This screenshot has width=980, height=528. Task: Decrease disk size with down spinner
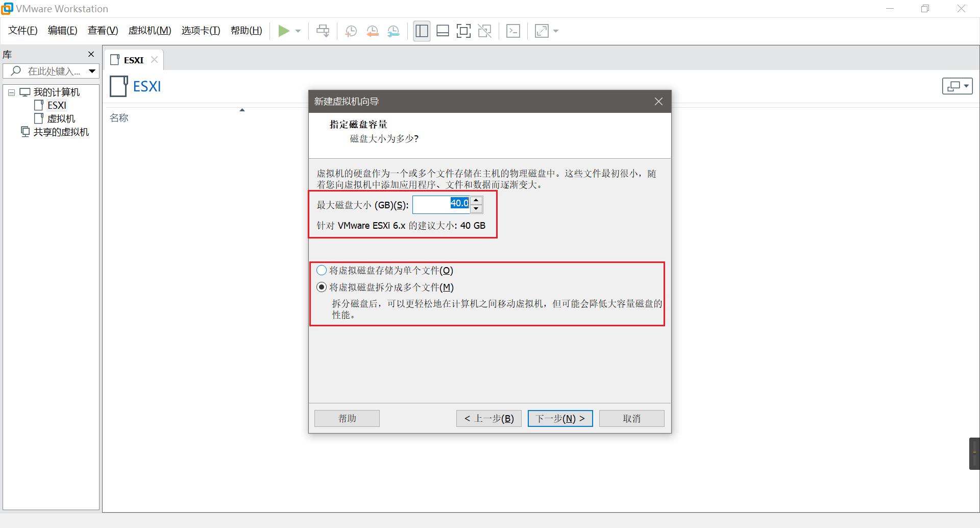[x=476, y=209]
